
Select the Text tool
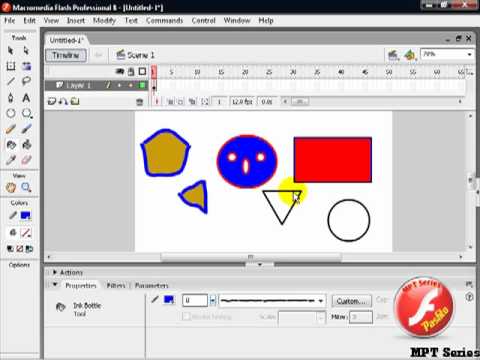click(26, 98)
